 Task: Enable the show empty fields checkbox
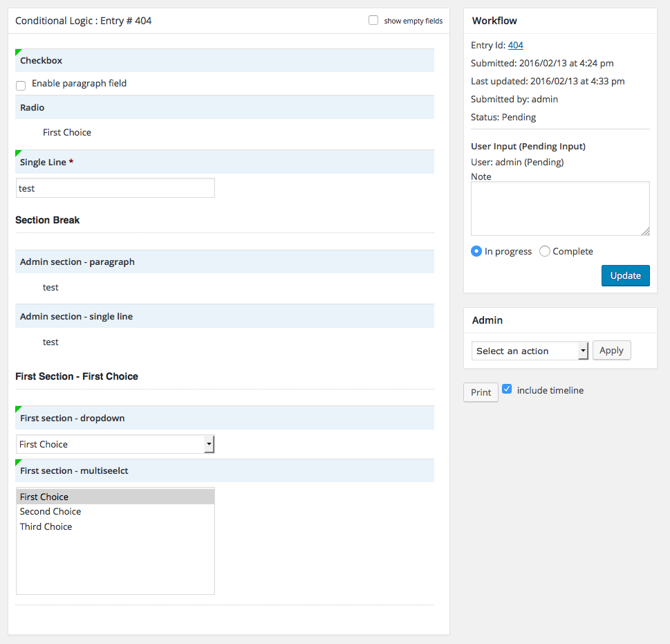[x=373, y=21]
